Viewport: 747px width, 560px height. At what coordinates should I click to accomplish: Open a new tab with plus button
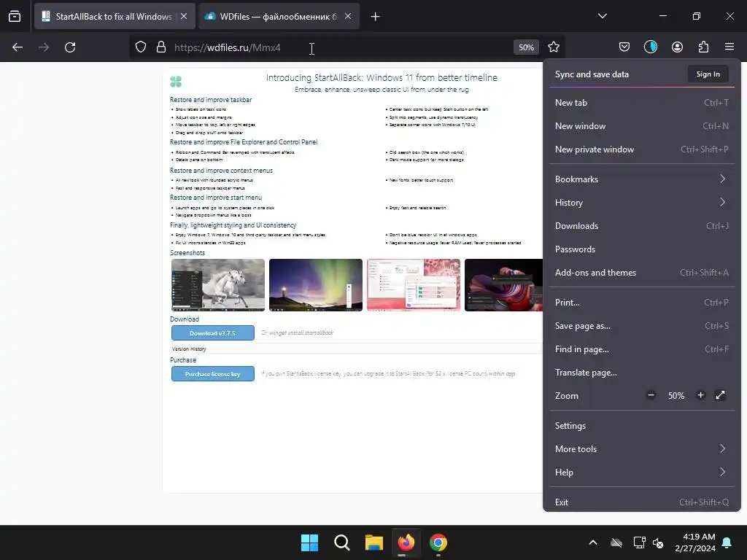pyautogui.click(x=376, y=17)
